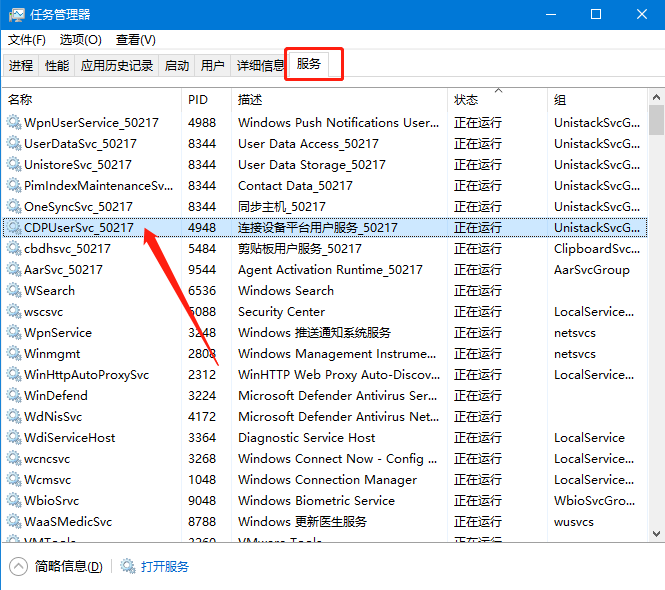Click the gear icon beside AarSvc_50217
Image resolution: width=665 pixels, height=590 pixels.
point(14,269)
